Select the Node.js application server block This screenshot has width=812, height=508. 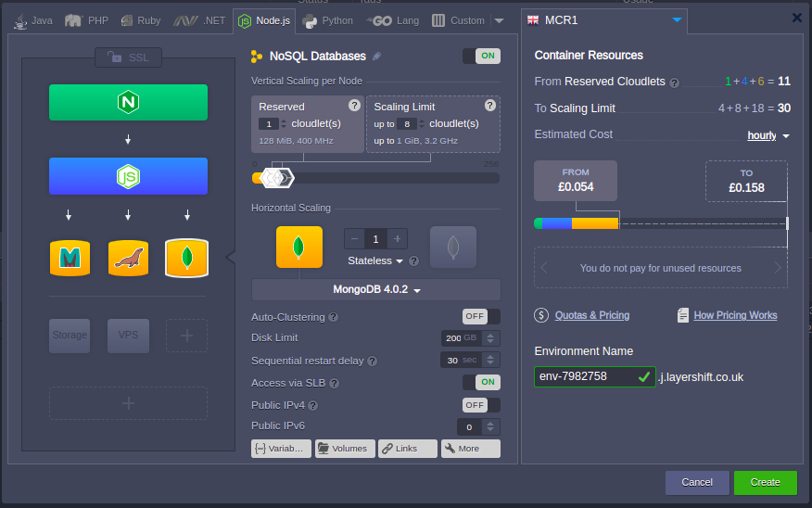[129, 176]
